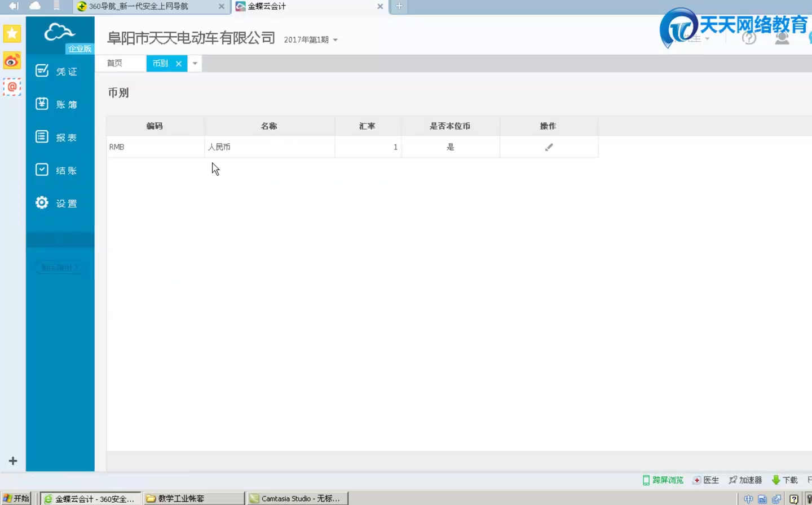Viewport: 812px width, 505px height.
Task: Click the cloud icon in browser top bar
Action: pos(35,6)
